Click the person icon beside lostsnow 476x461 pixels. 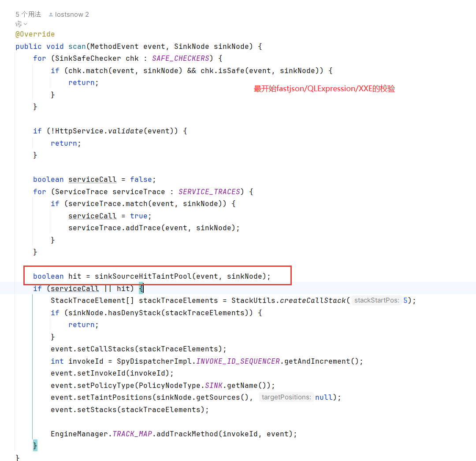pos(51,15)
